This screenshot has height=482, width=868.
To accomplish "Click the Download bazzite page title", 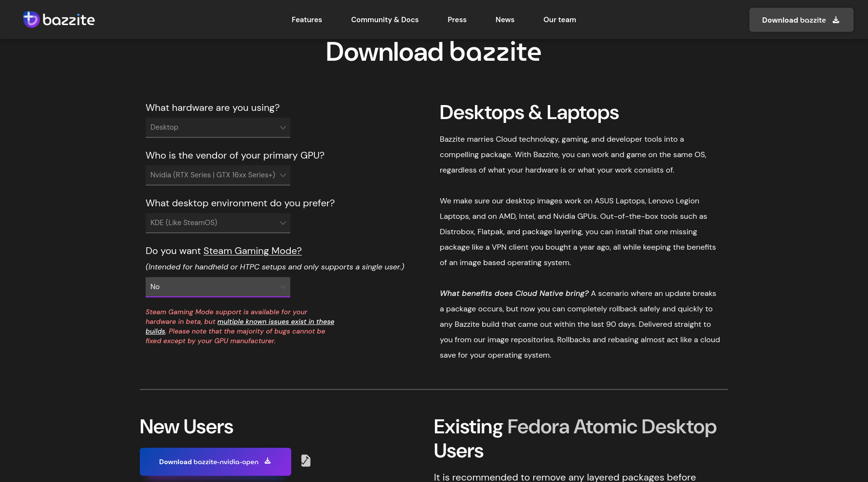I will [x=434, y=52].
